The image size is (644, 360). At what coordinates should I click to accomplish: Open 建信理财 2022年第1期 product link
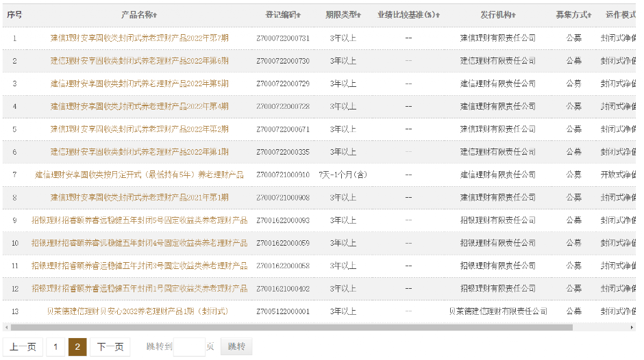pos(139,152)
